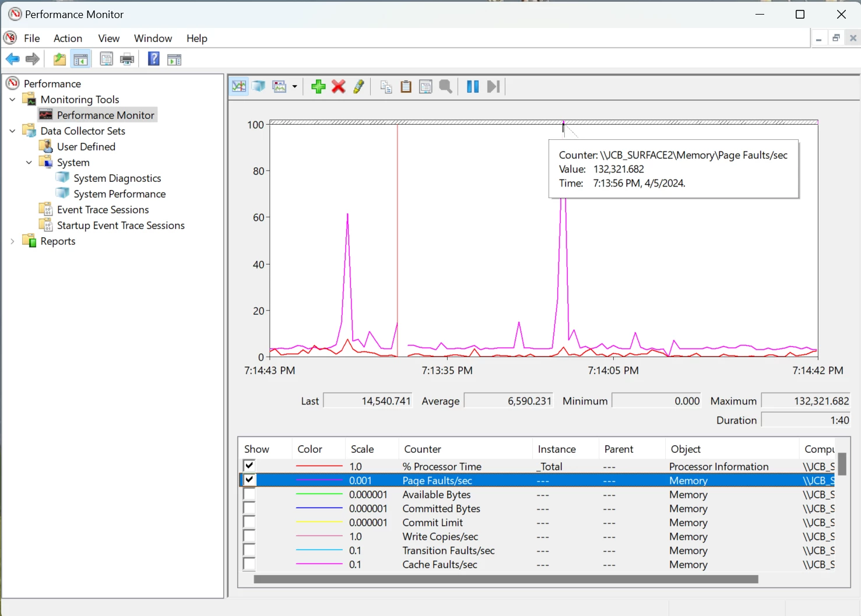The height and width of the screenshot is (616, 861).
Task: Click the Copy Properties icon
Action: [x=386, y=87]
